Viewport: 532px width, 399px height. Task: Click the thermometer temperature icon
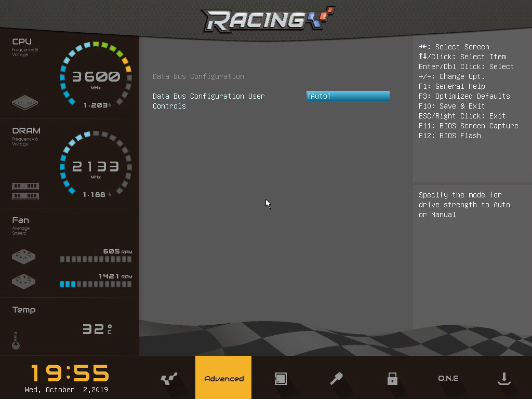point(16,341)
